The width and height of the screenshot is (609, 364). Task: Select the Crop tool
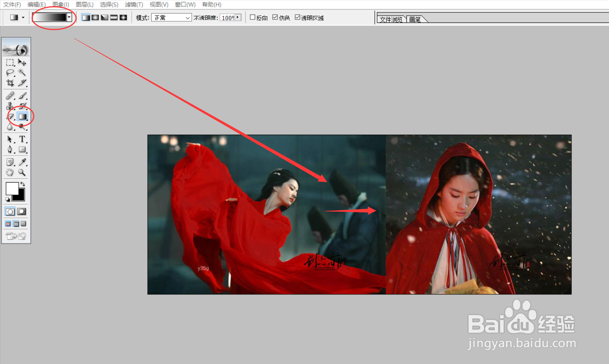pos(10,83)
